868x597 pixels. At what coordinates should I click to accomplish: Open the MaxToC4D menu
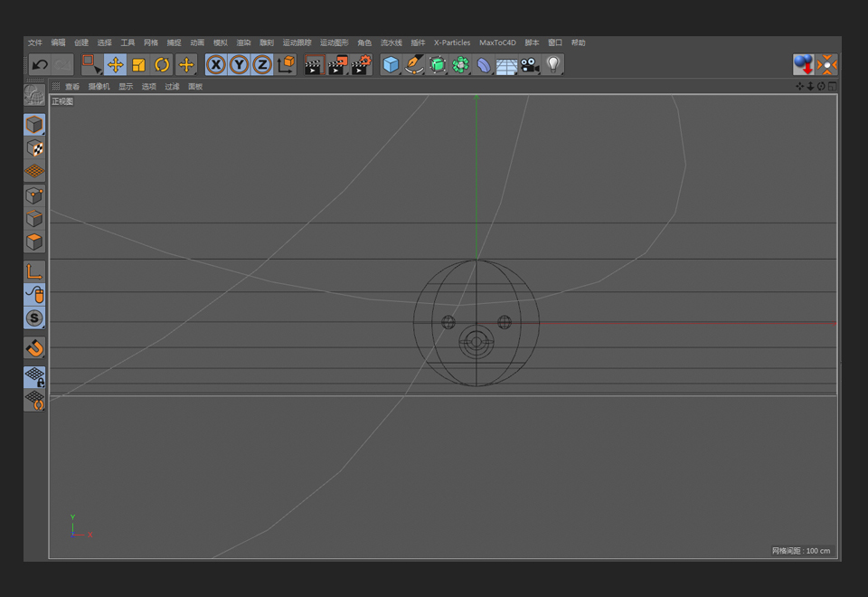[x=497, y=43]
